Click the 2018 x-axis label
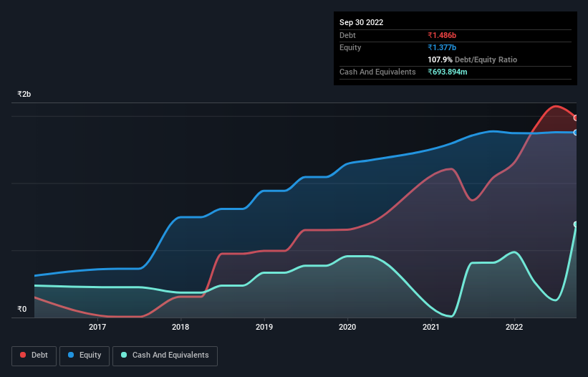The height and width of the screenshot is (377, 588). 180,327
